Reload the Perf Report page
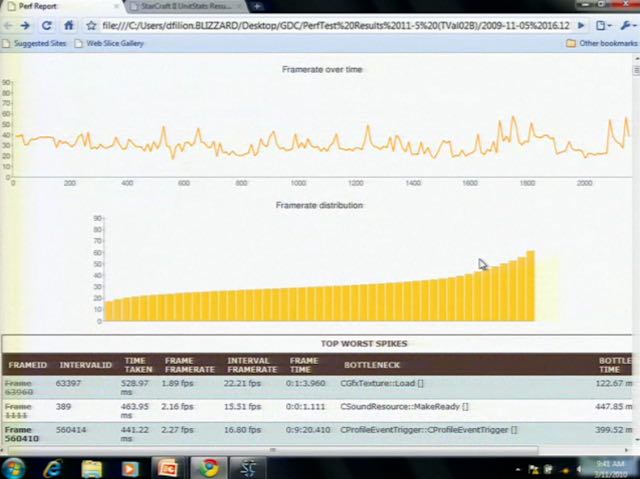Screen dimensions: 640x479 coord(47,25)
